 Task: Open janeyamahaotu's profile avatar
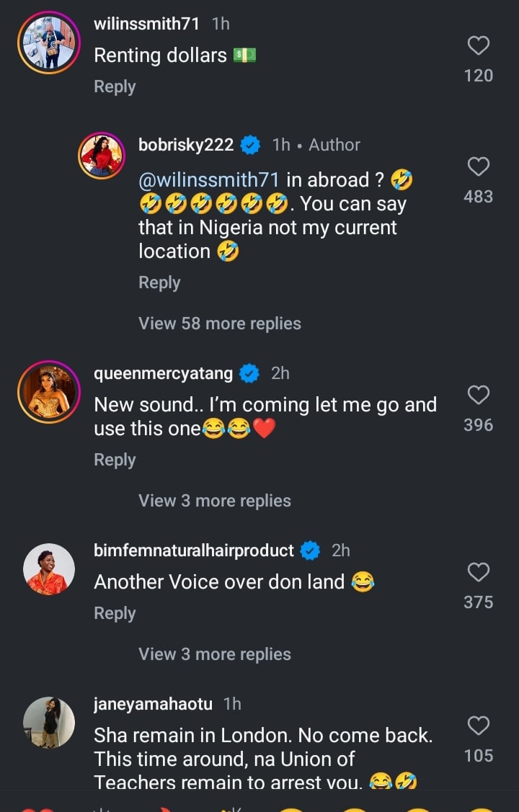tap(49, 723)
